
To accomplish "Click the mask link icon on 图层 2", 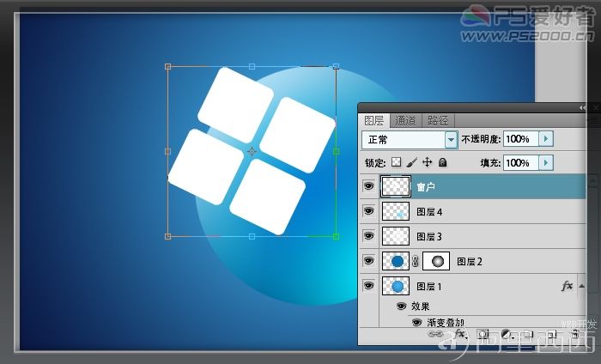I will pos(415,261).
